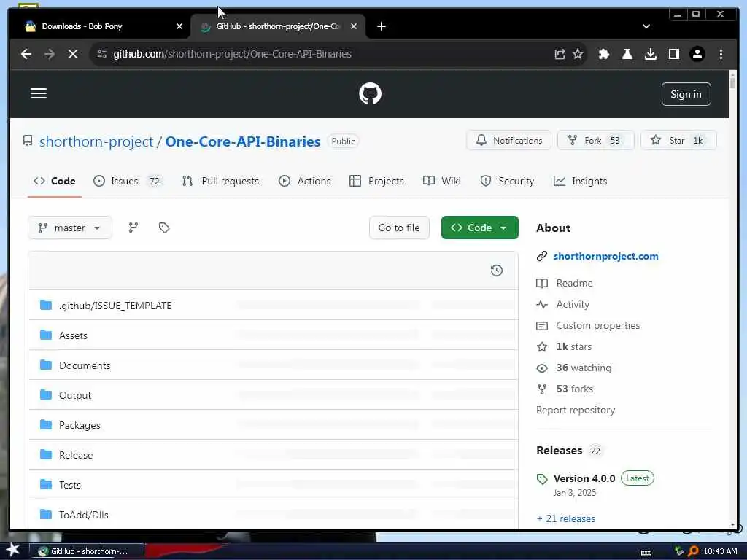Open the Issues tab

coord(128,181)
